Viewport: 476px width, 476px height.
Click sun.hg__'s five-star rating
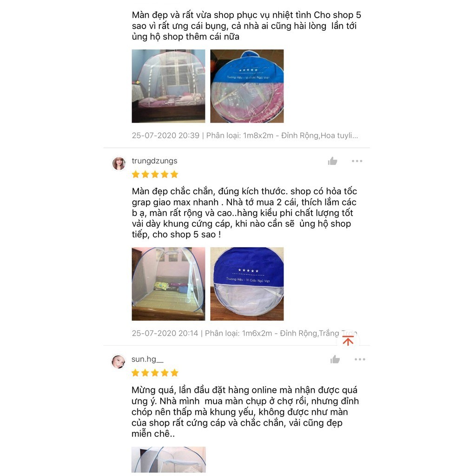(x=155, y=373)
